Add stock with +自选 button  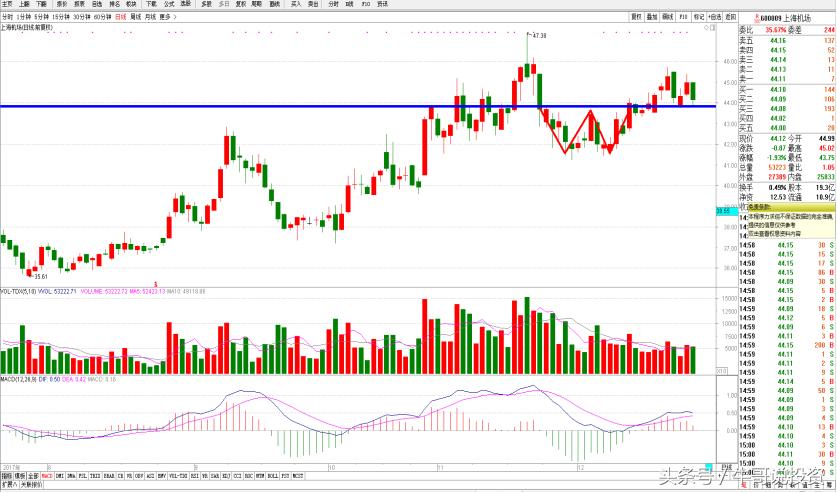[715, 17]
